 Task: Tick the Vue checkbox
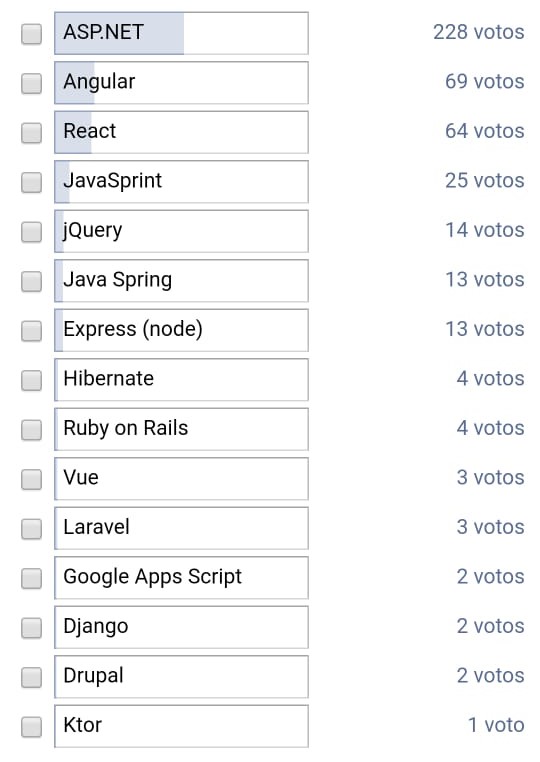click(32, 479)
